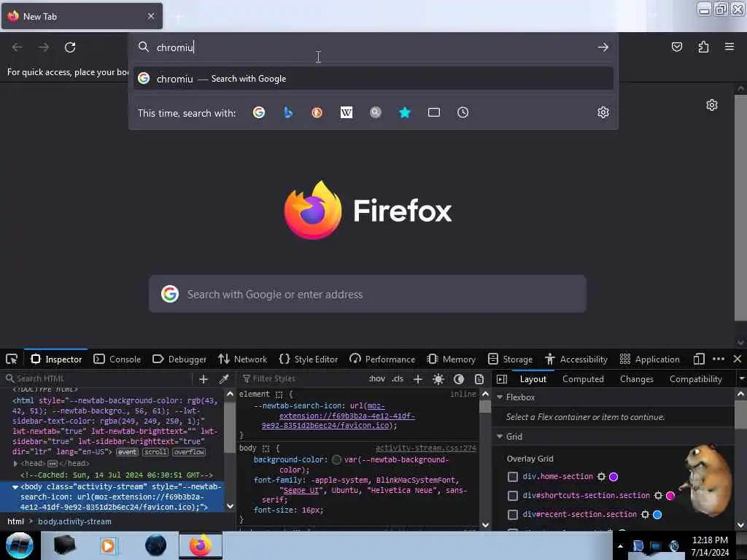This screenshot has height=560, width=747.
Task: Open the Style Editor tab
Action: (x=309, y=359)
